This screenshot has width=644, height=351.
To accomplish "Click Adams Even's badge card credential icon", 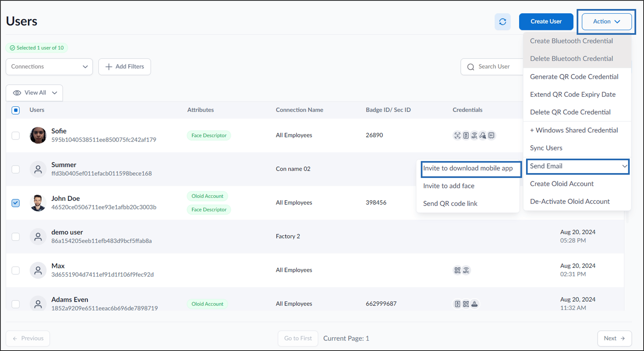I will click(x=457, y=304).
